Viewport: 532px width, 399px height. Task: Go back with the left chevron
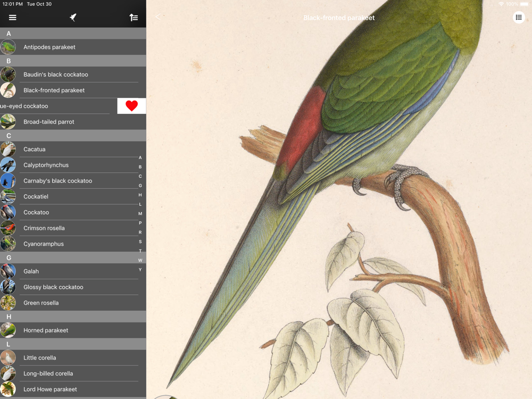(158, 17)
